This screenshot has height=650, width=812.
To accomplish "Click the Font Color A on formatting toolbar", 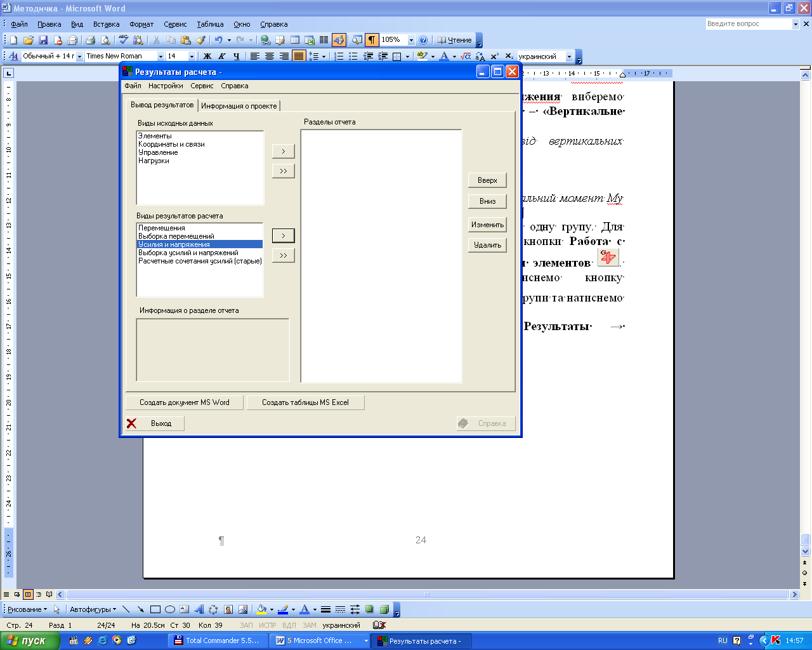I will point(444,56).
